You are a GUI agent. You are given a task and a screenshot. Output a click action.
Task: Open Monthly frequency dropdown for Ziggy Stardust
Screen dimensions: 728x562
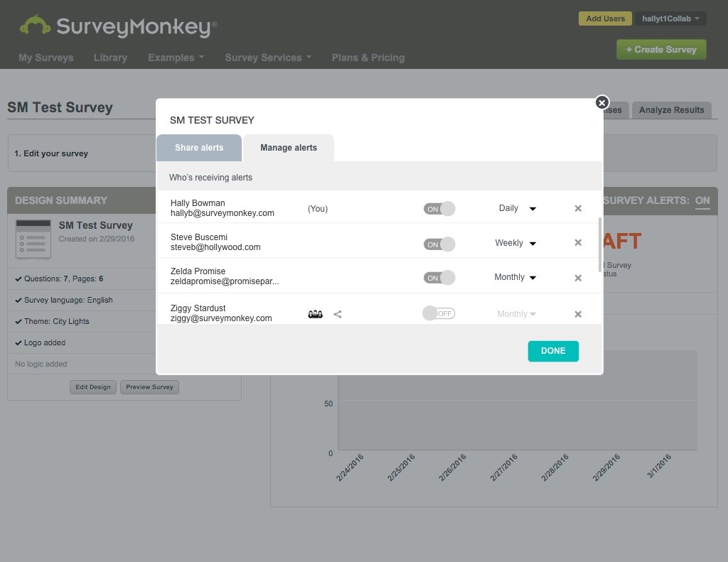[516, 314]
